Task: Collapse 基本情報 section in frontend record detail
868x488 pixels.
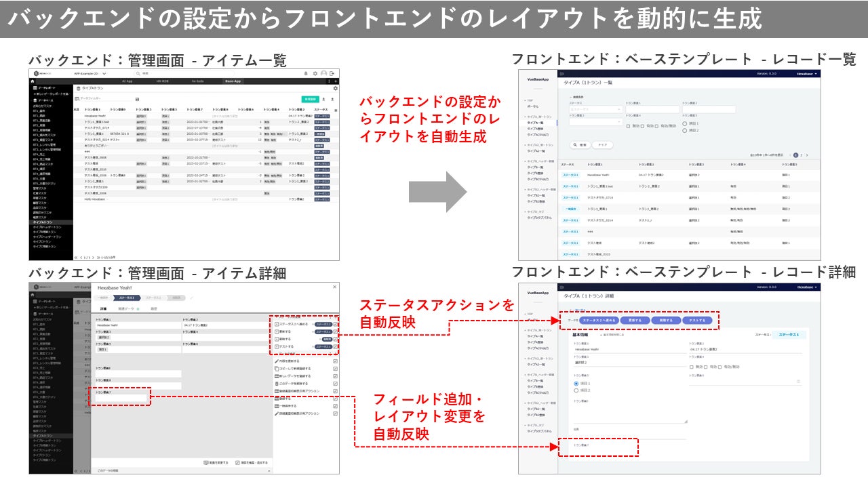Action: [612, 335]
